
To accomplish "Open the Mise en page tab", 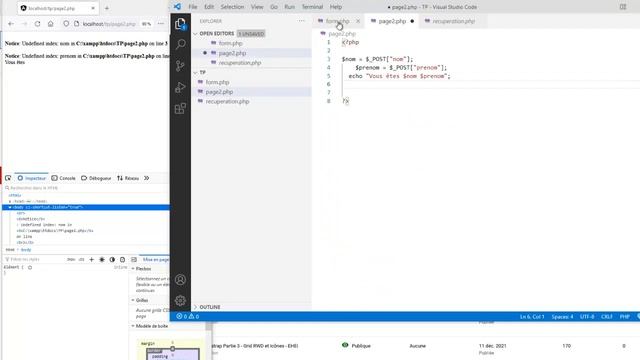I will point(156,260).
